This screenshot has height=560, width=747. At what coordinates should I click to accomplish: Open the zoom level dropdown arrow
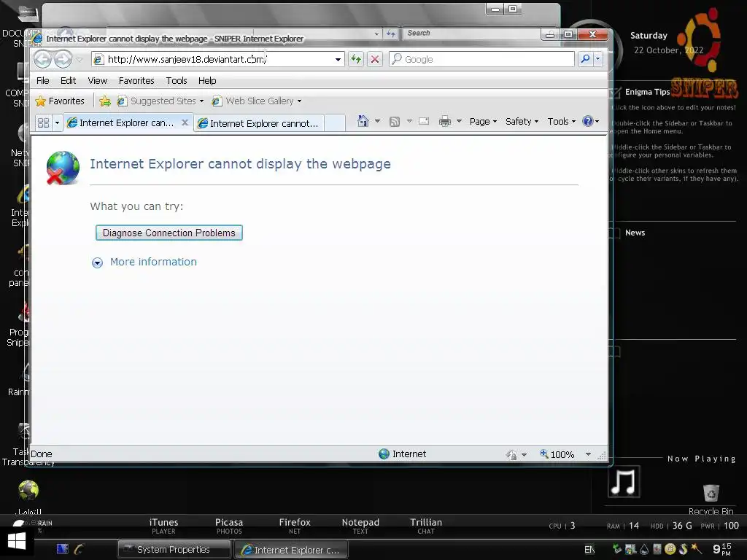point(588,454)
